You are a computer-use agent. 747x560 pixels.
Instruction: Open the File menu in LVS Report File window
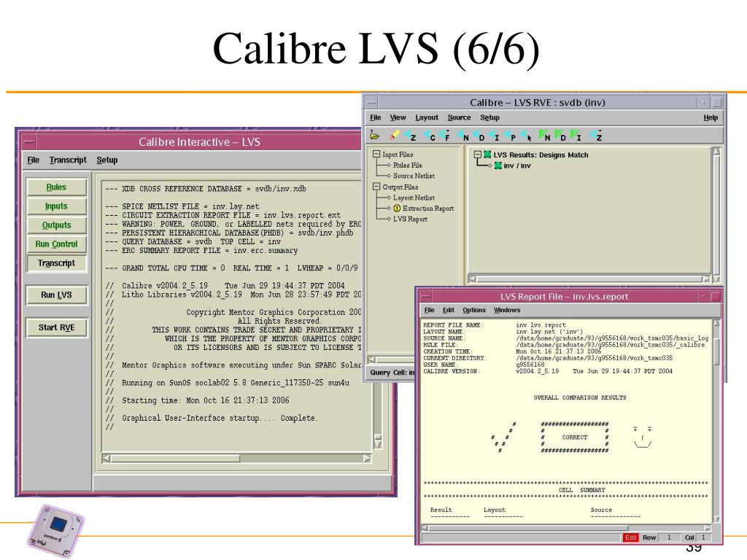[429, 310]
